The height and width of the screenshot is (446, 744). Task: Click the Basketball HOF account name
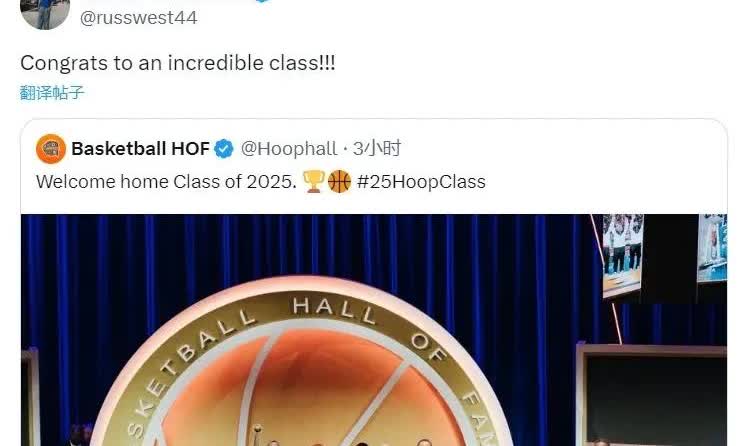[x=140, y=149]
